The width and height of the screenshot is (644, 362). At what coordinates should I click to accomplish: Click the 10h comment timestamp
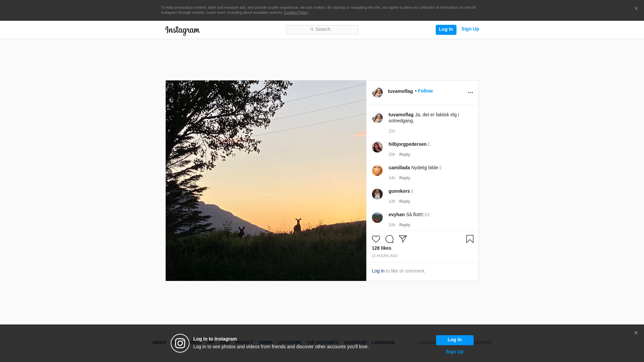click(392, 225)
